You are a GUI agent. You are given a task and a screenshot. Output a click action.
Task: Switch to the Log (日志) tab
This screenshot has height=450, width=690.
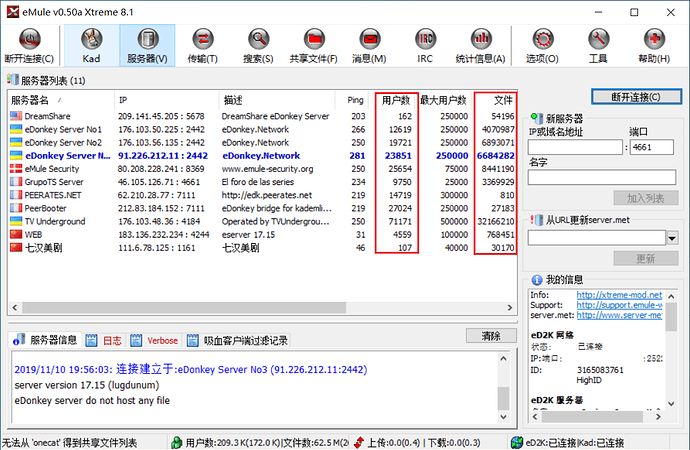click(x=104, y=340)
